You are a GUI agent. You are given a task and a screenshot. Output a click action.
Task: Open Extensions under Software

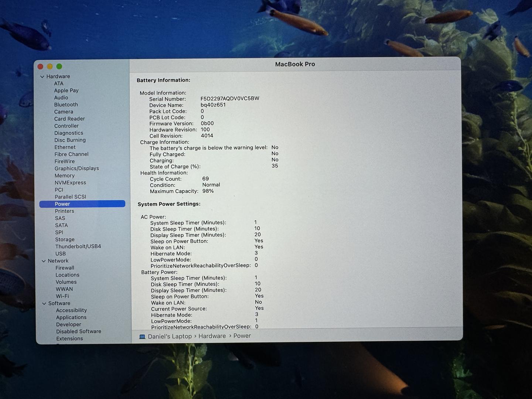(x=69, y=338)
